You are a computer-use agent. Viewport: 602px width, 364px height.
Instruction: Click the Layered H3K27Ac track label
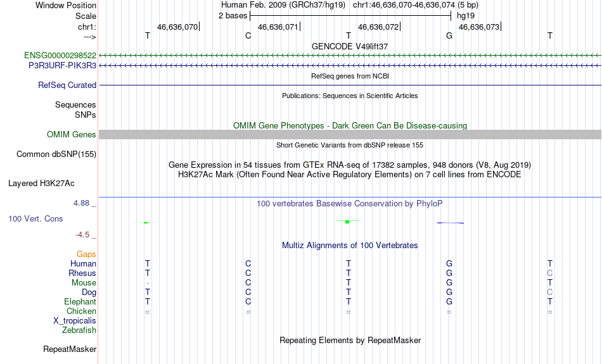click(41, 184)
